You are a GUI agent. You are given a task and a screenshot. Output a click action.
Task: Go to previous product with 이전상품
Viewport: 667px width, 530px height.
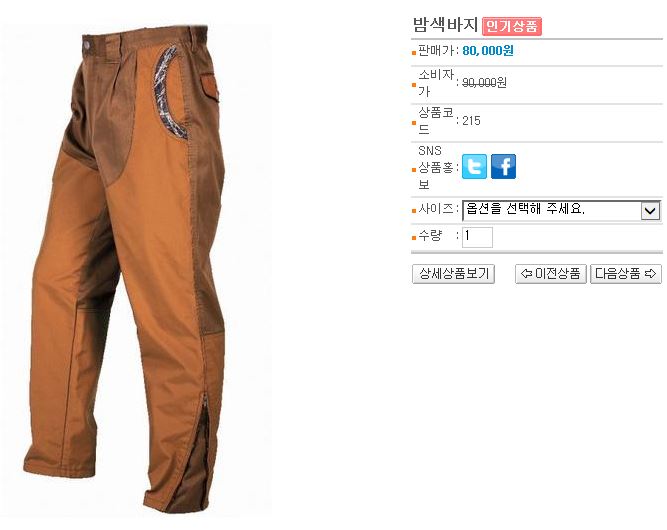551,274
